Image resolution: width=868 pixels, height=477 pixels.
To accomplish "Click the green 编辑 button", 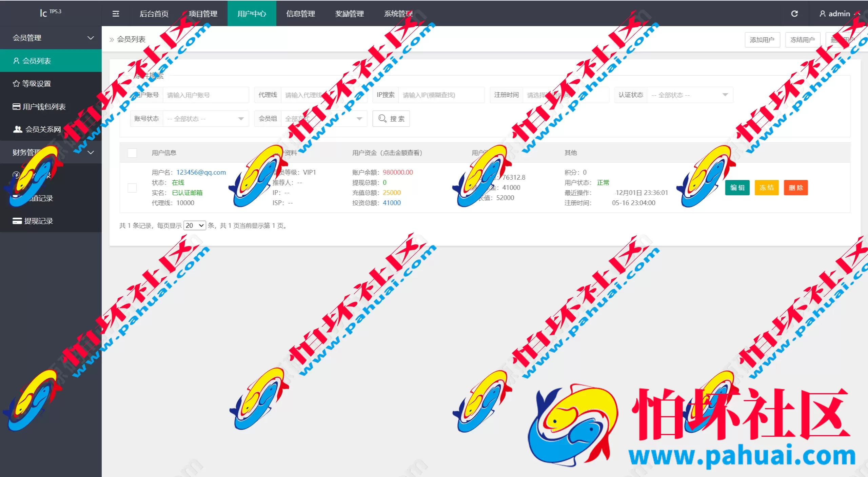I will pos(737,188).
